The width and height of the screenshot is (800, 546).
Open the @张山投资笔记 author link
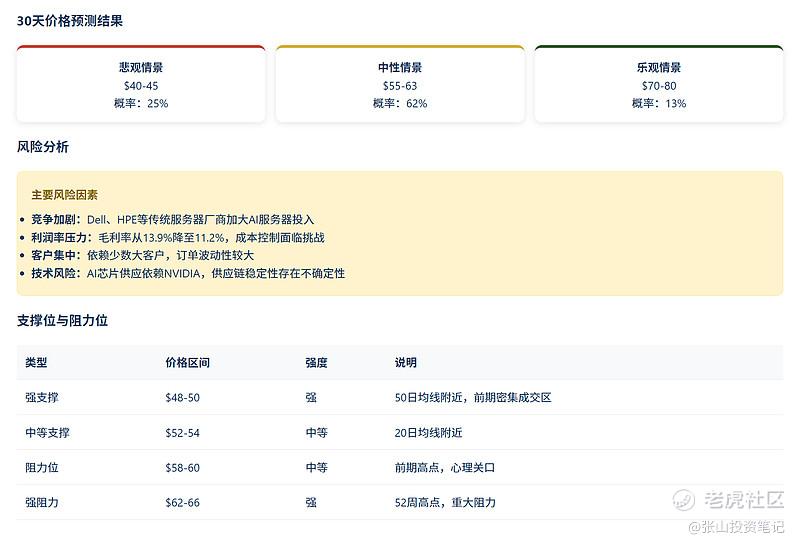tap(736, 526)
